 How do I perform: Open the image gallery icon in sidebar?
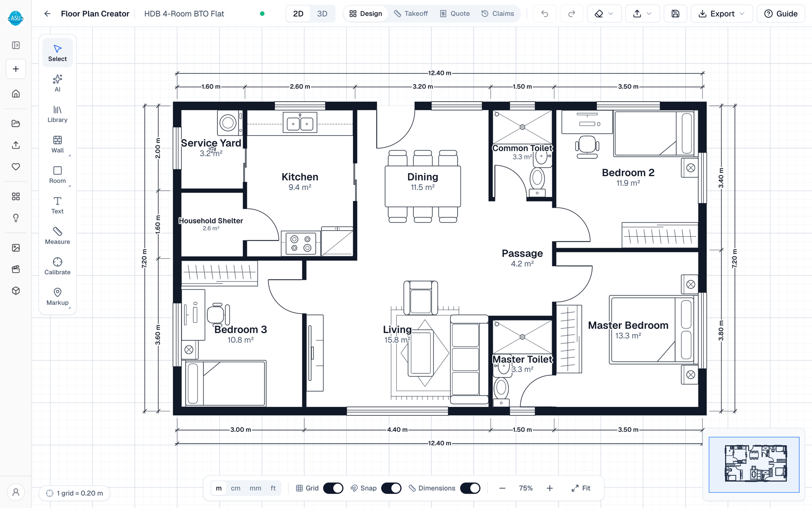tap(16, 248)
